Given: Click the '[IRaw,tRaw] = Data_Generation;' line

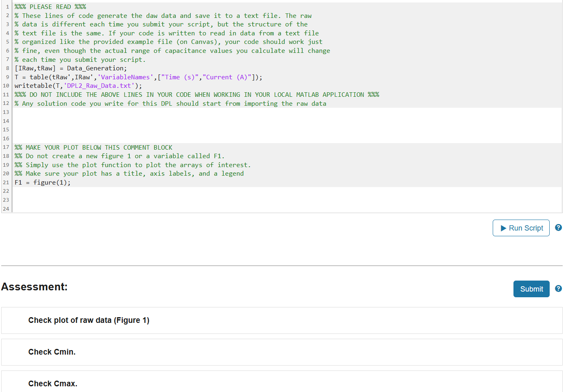Looking at the screenshot, I should tap(71, 68).
